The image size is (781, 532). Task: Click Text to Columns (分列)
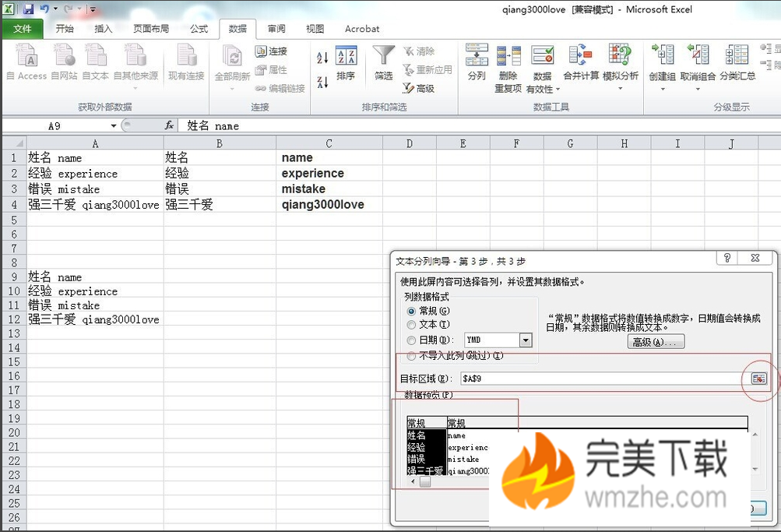click(x=477, y=62)
